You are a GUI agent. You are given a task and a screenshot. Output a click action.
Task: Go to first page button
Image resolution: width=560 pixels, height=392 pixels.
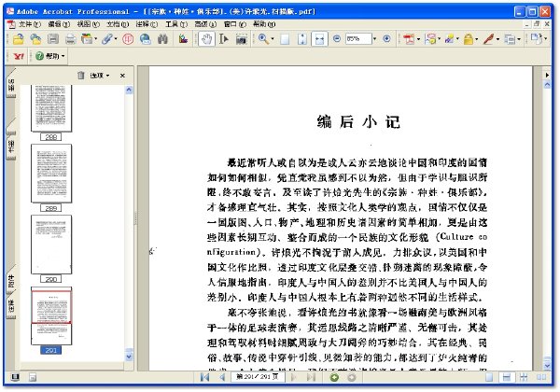point(204,377)
